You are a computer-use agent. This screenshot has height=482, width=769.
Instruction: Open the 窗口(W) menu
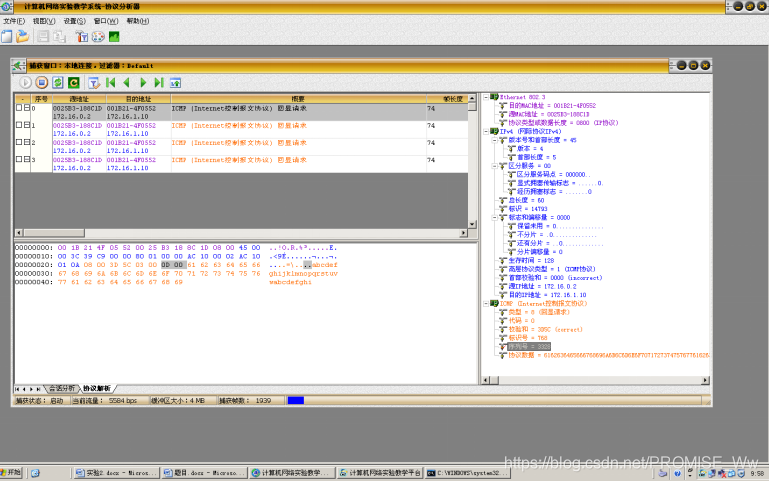(x=106, y=21)
